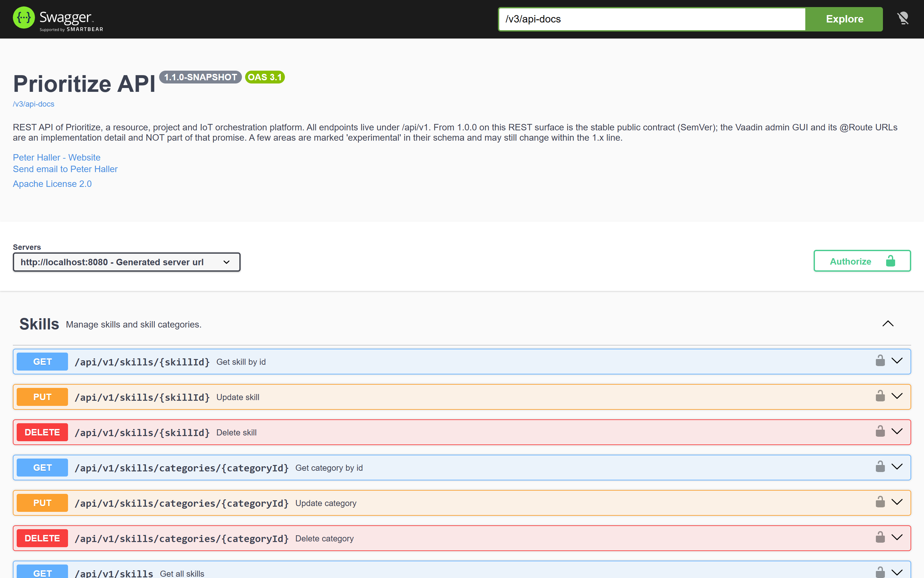
Task: Click the Prioritize API title
Action: [84, 84]
